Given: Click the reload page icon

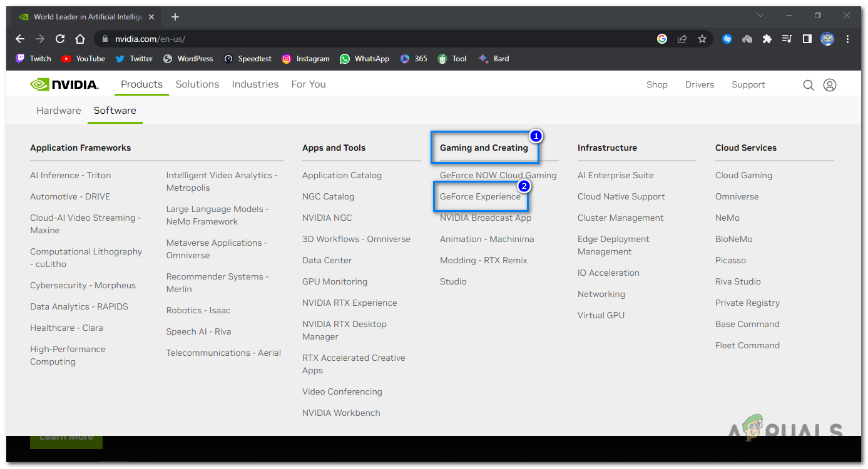Looking at the screenshot, I should pyautogui.click(x=59, y=38).
